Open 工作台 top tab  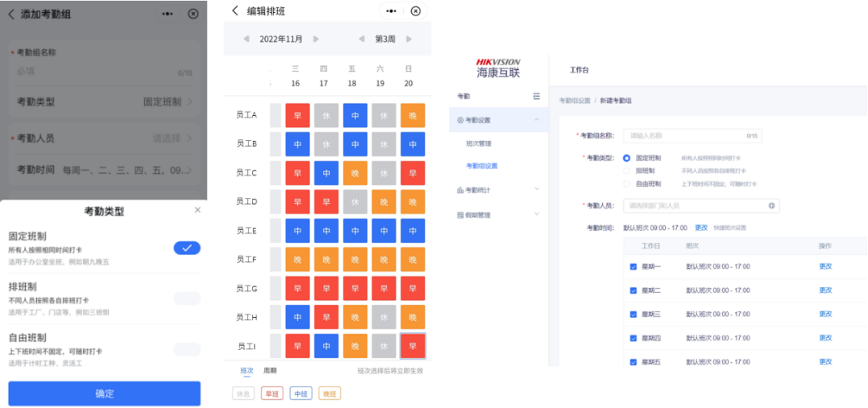(579, 70)
